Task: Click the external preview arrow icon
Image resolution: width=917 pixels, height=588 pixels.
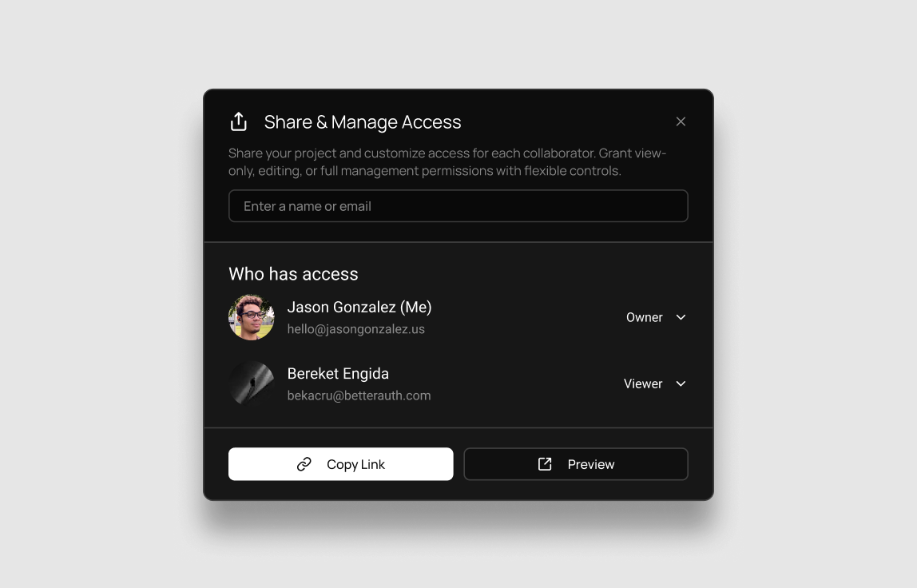Action: (x=545, y=464)
